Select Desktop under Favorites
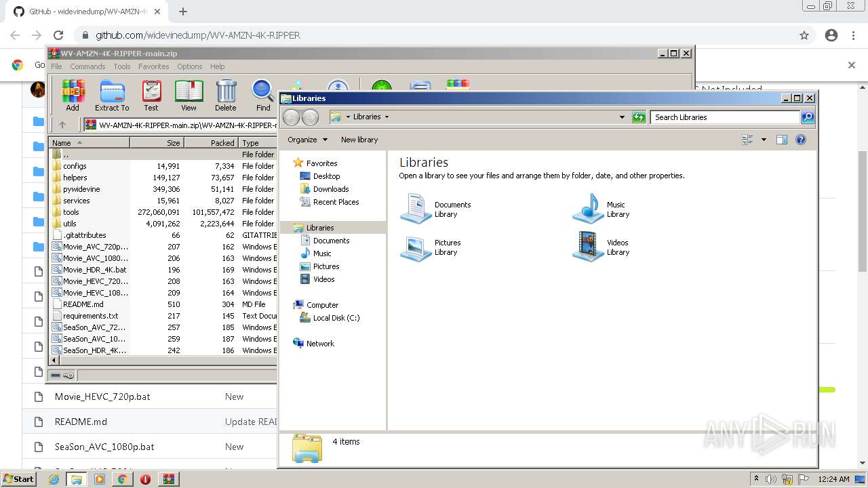The height and width of the screenshot is (488, 868). [x=326, y=176]
